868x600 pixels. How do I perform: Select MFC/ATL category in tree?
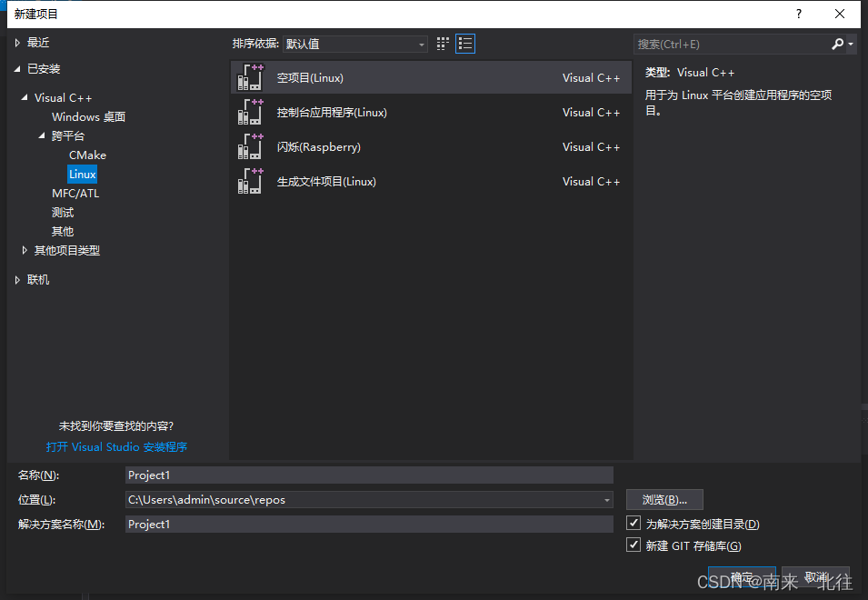pos(75,193)
